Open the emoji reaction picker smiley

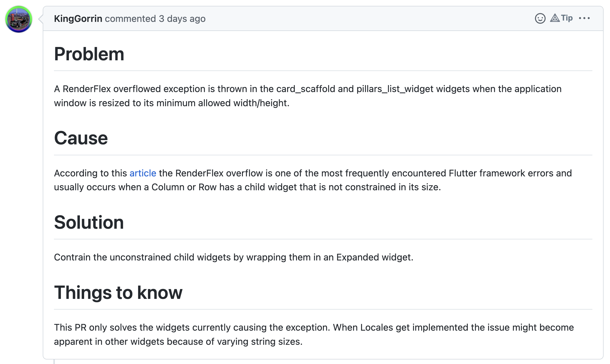(540, 18)
